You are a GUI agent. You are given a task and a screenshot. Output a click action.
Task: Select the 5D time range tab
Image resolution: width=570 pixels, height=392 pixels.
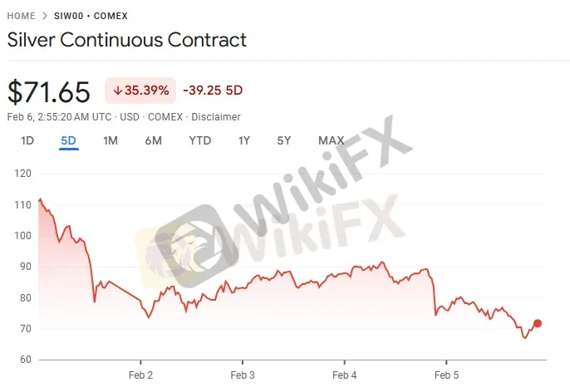[69, 140]
